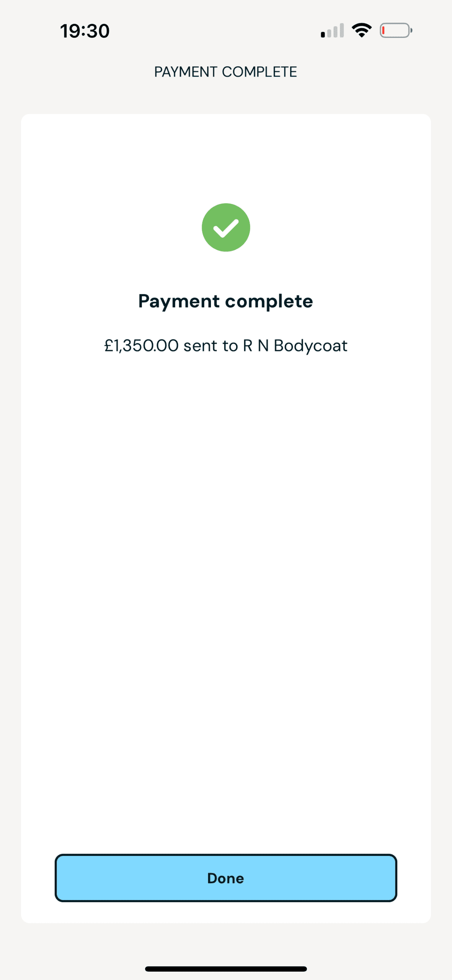Tap the Done button

(x=226, y=878)
